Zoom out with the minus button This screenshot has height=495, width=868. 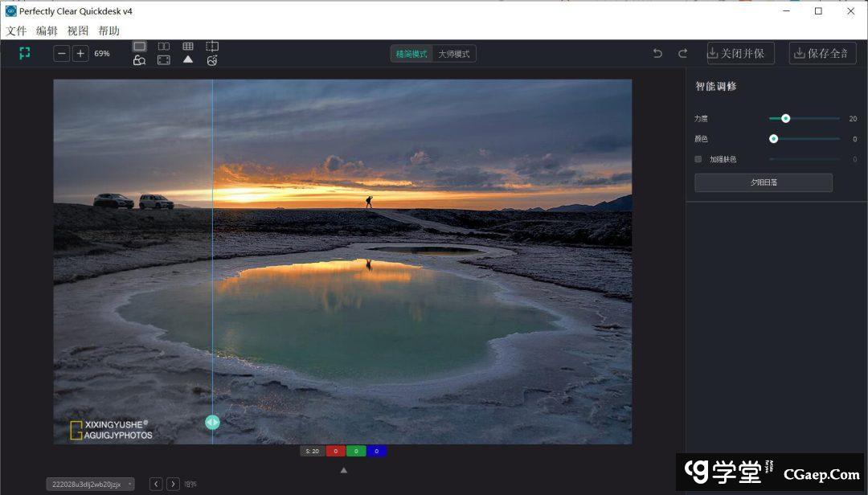pyautogui.click(x=62, y=54)
